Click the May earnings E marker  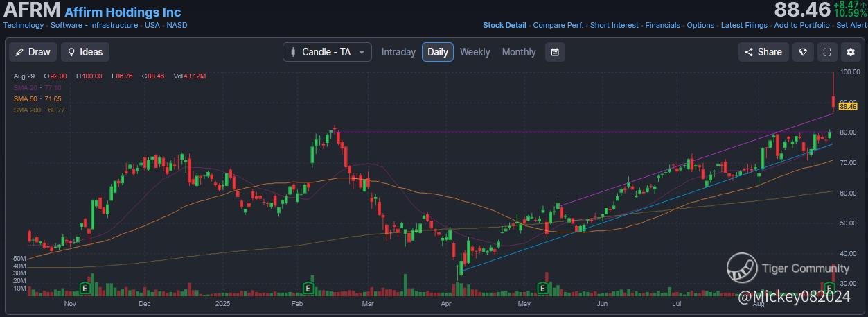pyautogui.click(x=542, y=286)
